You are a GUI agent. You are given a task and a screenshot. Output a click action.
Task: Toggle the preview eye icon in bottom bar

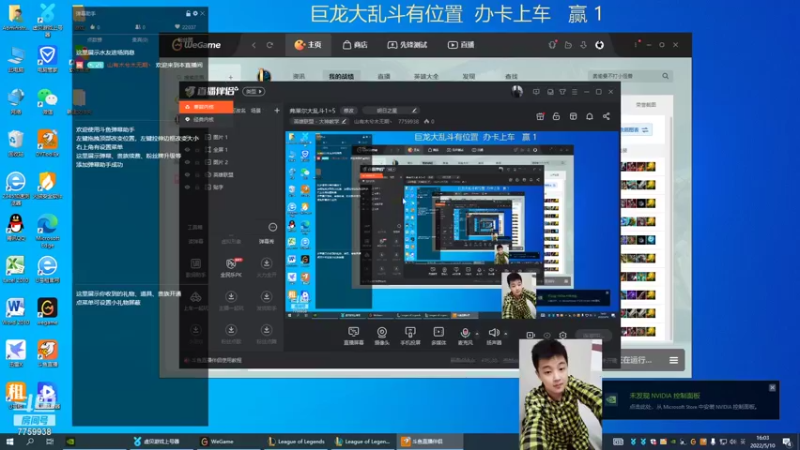coord(547,335)
